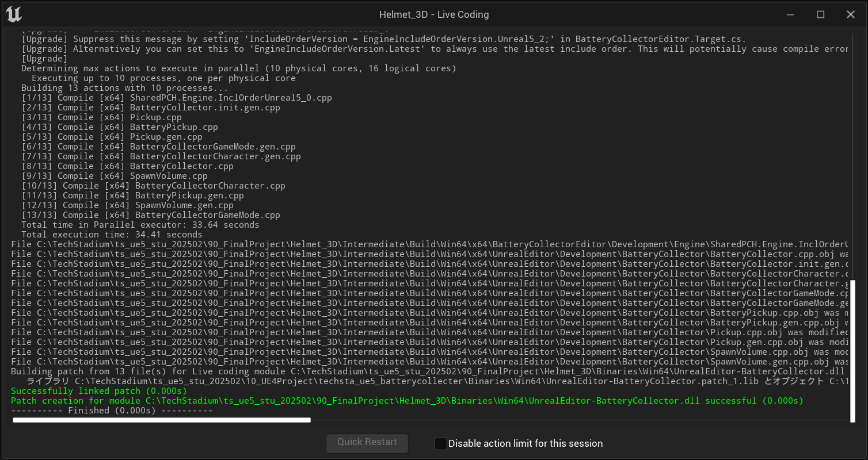
Task: Click log line '[10/13] Compile BatteryCollectorCharacter.cpp'
Action: pyautogui.click(x=153, y=186)
